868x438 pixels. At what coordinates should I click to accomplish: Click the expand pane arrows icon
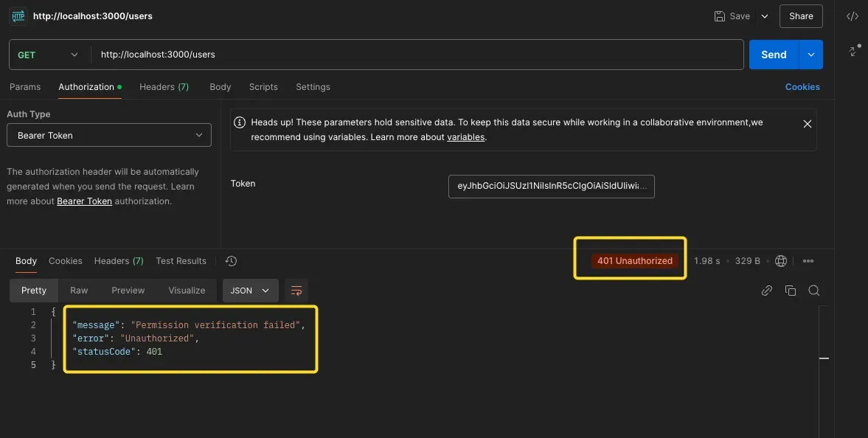tap(854, 51)
